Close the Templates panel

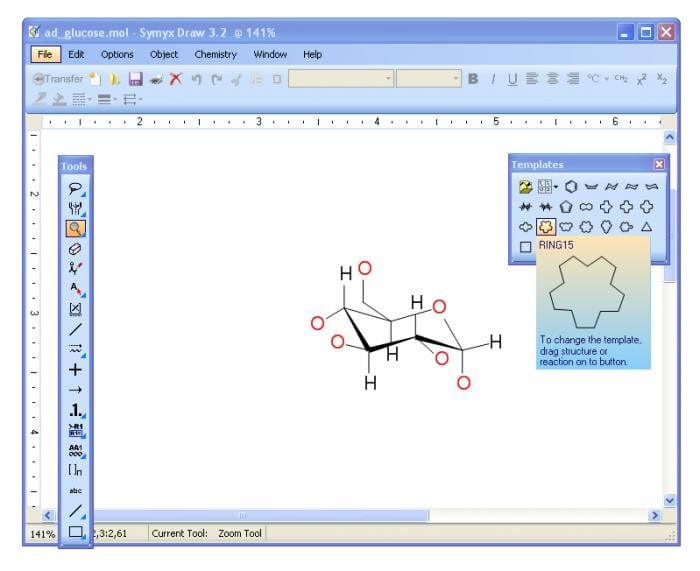pos(659,164)
